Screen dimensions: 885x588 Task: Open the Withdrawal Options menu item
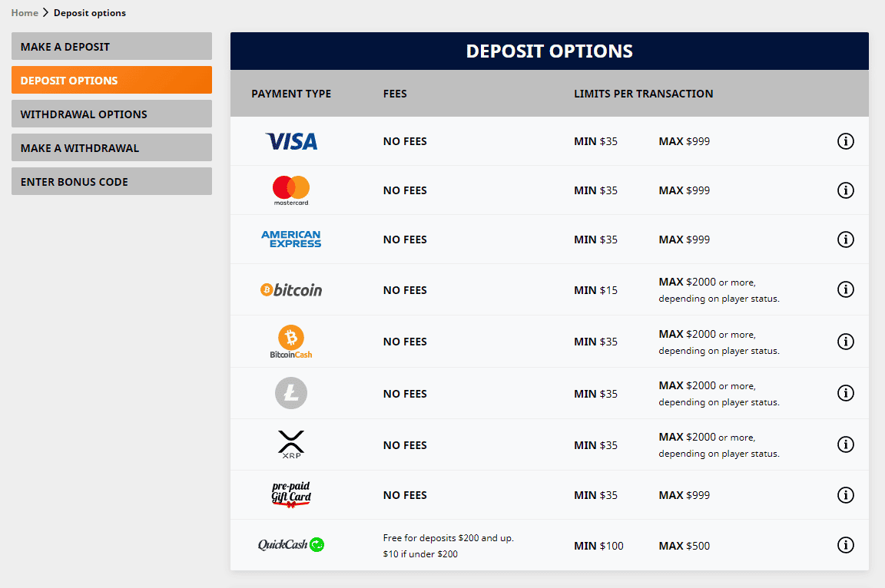(x=111, y=114)
